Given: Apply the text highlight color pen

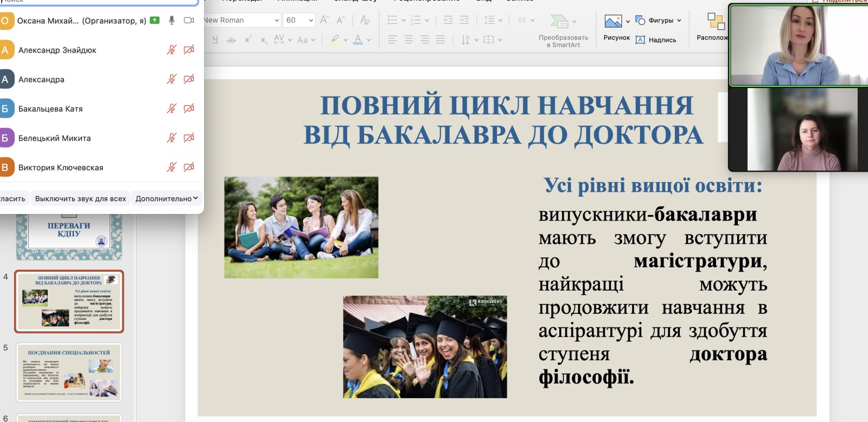Looking at the screenshot, I should pyautogui.click(x=335, y=40).
